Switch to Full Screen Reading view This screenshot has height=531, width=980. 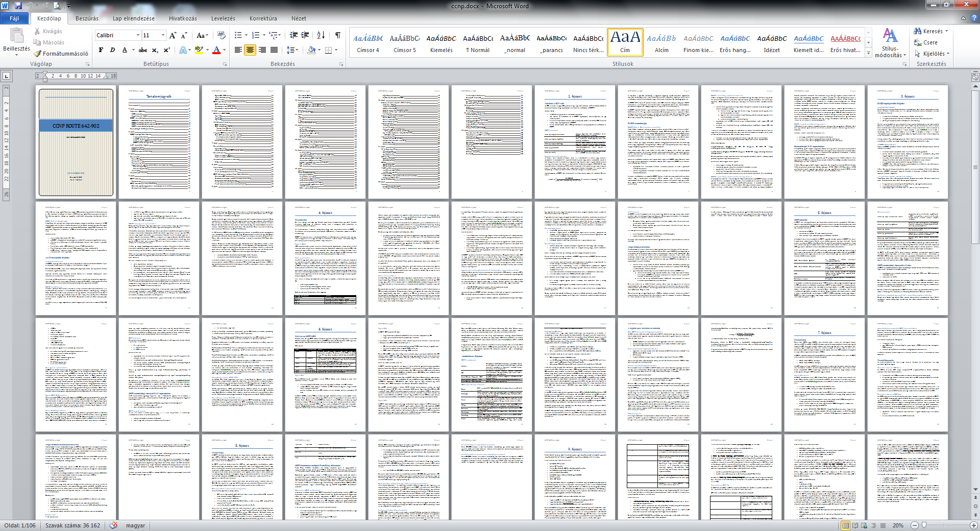pos(855,525)
